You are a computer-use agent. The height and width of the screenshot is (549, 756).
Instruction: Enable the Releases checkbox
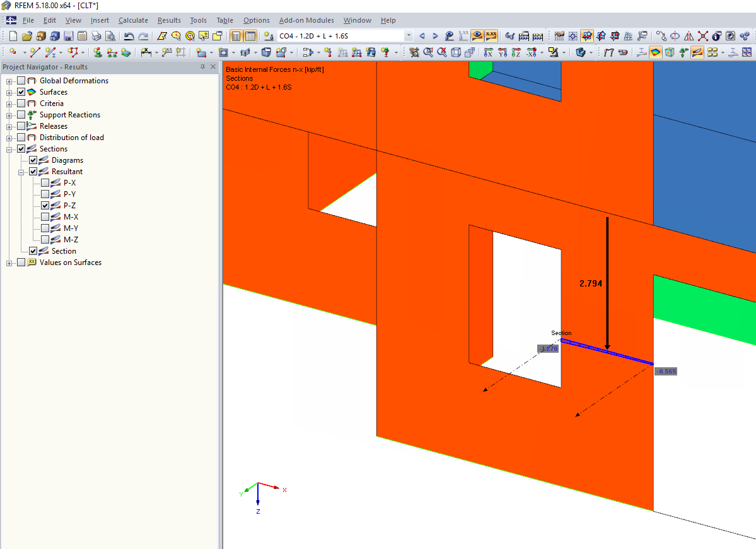click(21, 126)
